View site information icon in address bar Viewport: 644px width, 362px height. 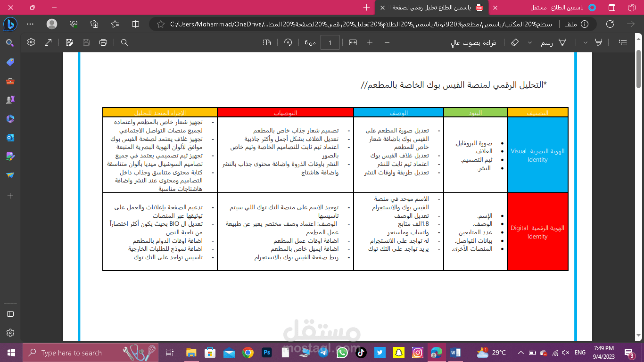[585, 24]
